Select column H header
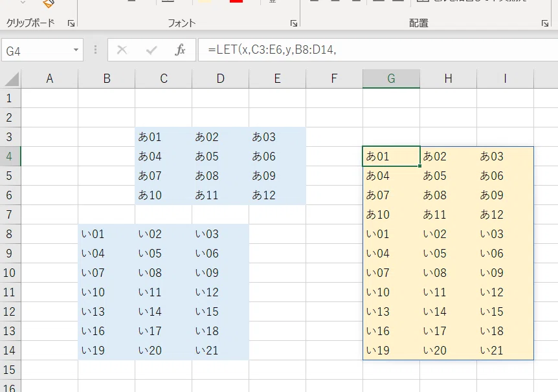The width and height of the screenshot is (558, 392). point(449,79)
